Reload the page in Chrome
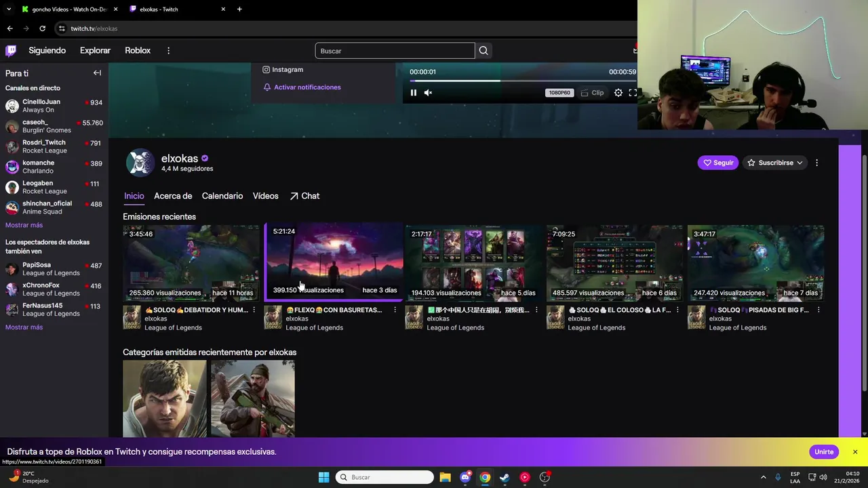The width and height of the screenshot is (868, 488). coord(42,28)
